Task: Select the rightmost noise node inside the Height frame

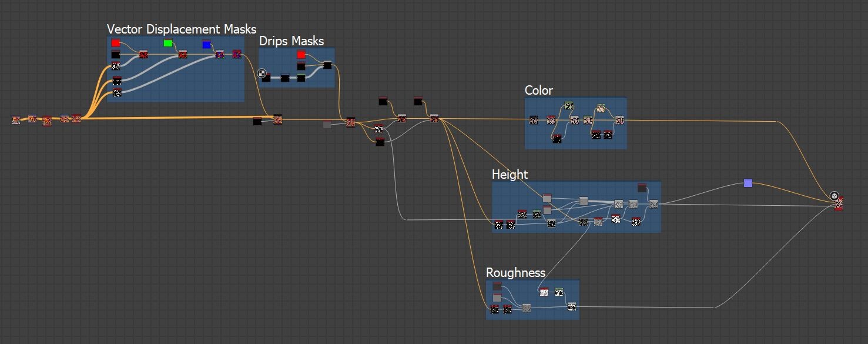Action: [x=653, y=205]
